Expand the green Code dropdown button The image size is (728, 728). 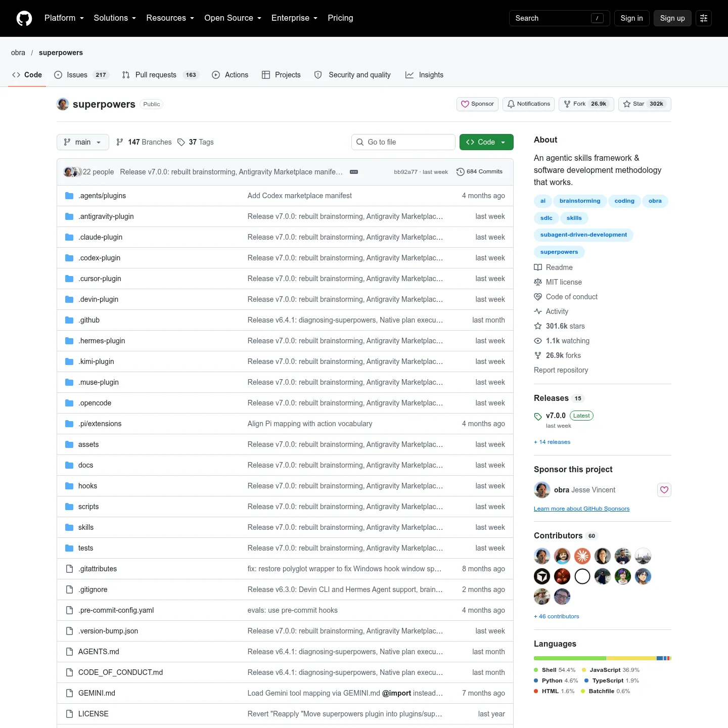point(486,142)
